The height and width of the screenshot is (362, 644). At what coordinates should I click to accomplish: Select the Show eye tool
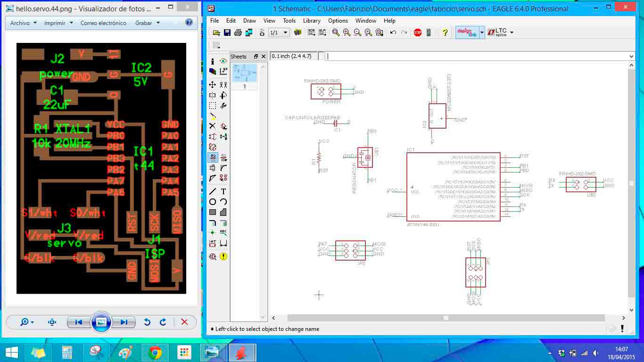223,61
